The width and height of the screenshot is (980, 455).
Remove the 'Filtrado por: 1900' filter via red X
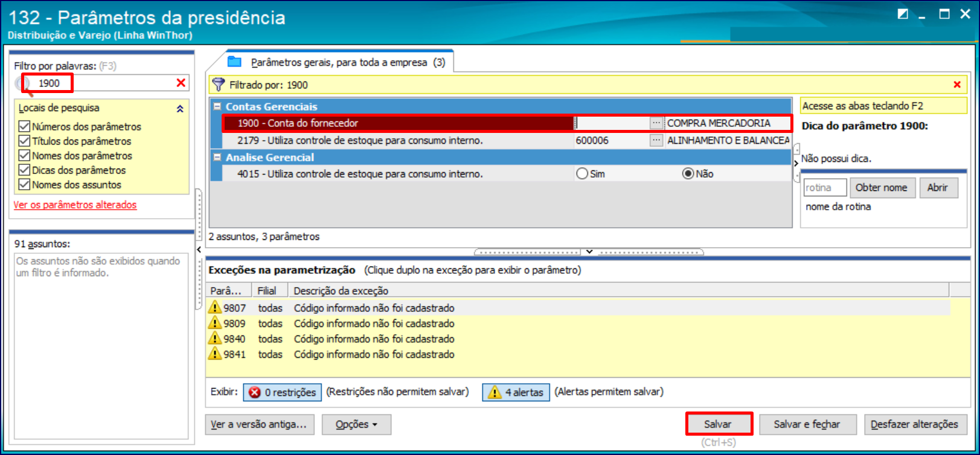point(956,85)
